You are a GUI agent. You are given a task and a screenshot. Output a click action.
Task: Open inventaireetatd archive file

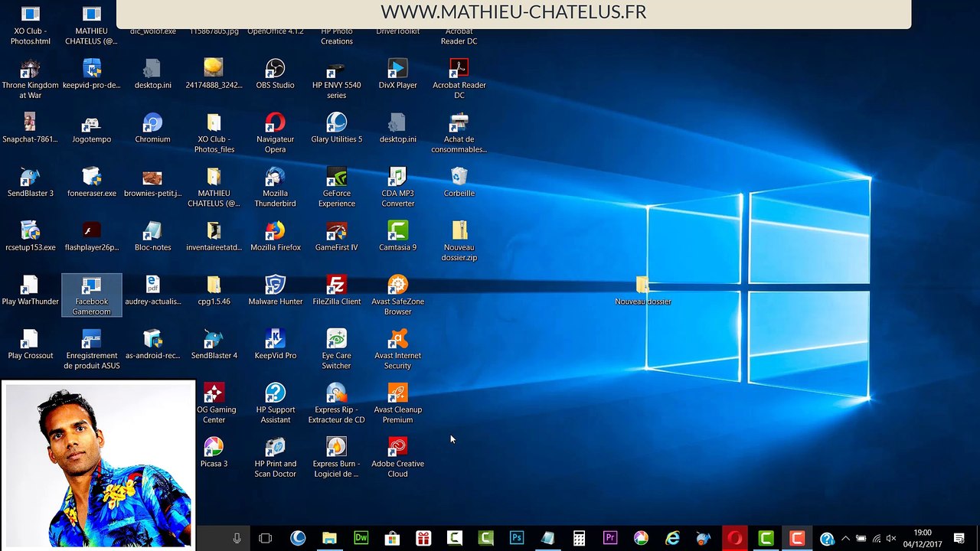point(214,236)
